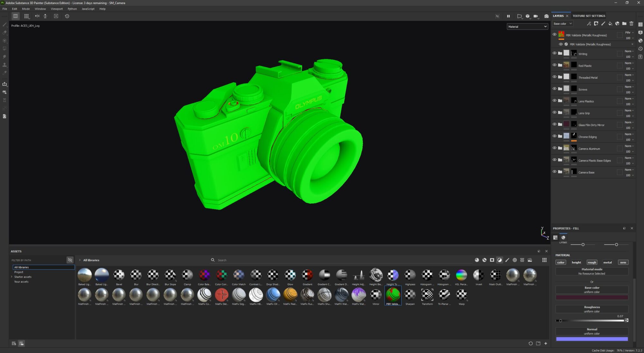
Task: Hide the Chrome Edging layer
Action: click(x=554, y=137)
